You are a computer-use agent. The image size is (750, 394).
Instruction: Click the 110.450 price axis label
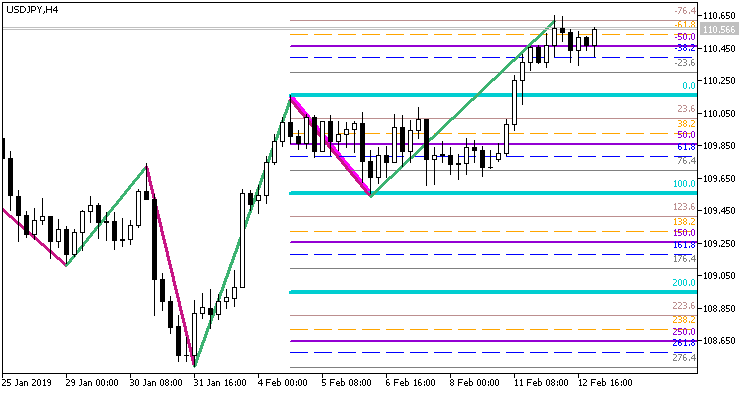coord(719,48)
